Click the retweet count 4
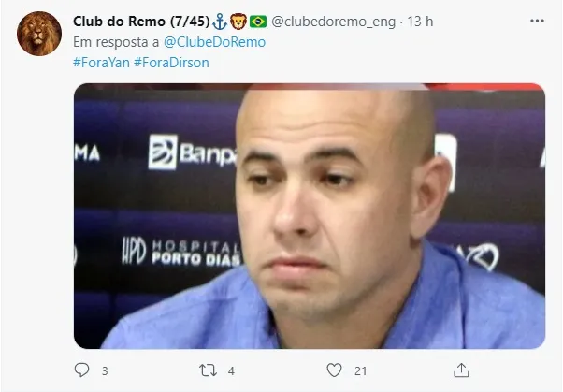This screenshot has width=563, height=392. [231, 370]
